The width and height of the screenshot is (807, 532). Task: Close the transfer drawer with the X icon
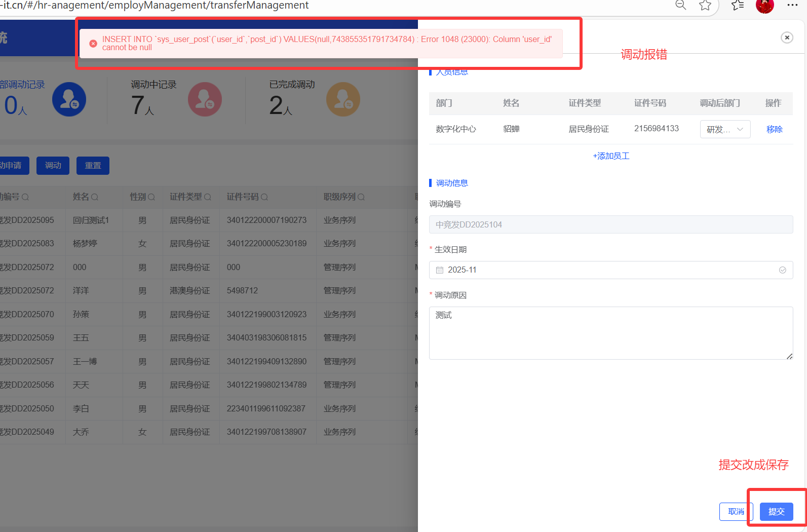pos(787,37)
